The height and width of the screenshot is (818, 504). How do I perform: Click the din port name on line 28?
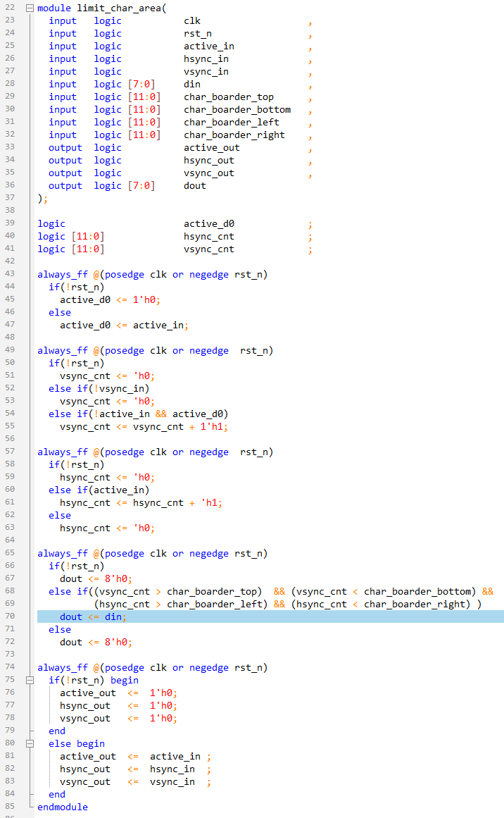[x=191, y=84]
